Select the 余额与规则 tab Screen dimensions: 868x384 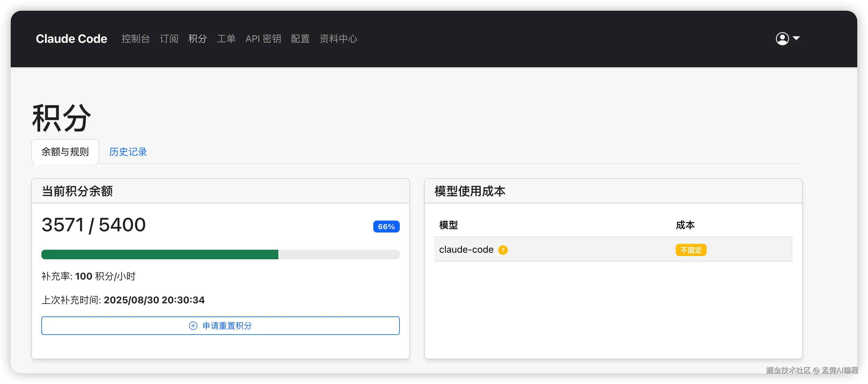click(65, 152)
